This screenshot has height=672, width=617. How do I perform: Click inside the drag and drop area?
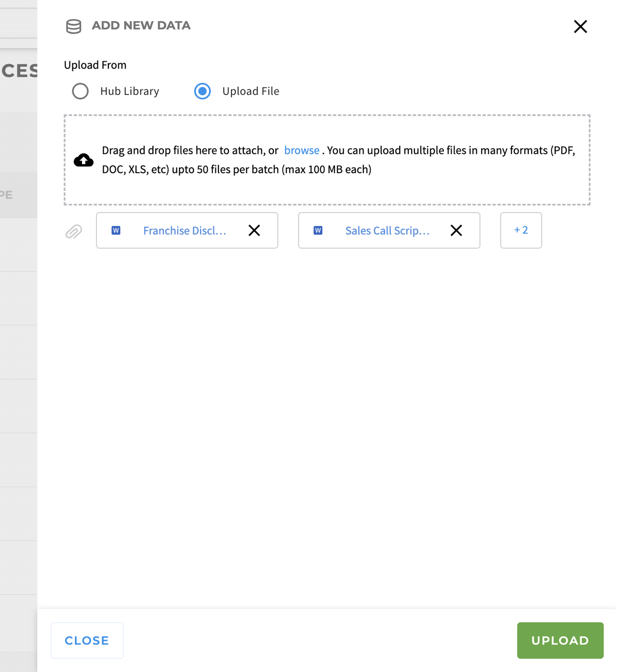tap(328, 160)
